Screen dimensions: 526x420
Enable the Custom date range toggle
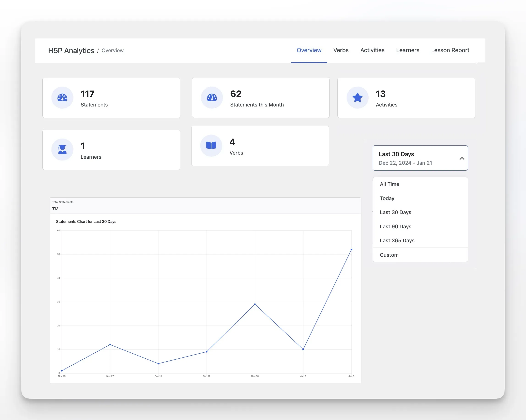coord(388,255)
